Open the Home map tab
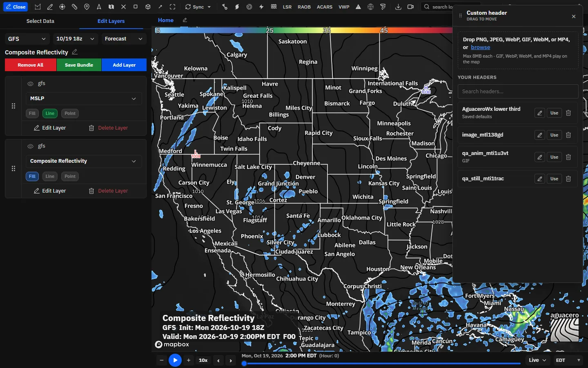 (166, 20)
